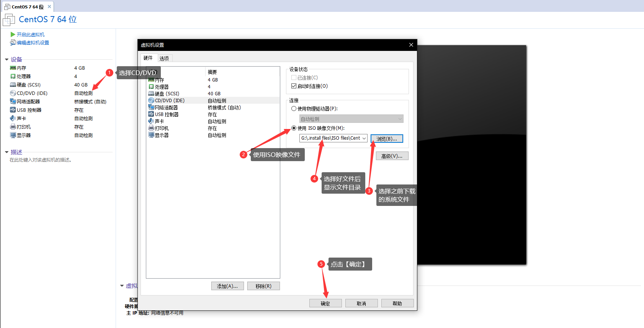Click 桥接模式 (自动) summary in settings dialog
The width and height of the screenshot is (644, 328).
tap(224, 108)
